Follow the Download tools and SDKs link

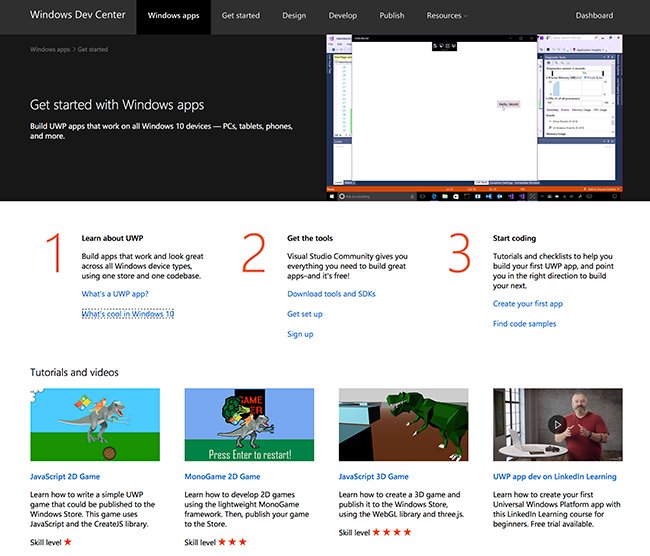(331, 294)
